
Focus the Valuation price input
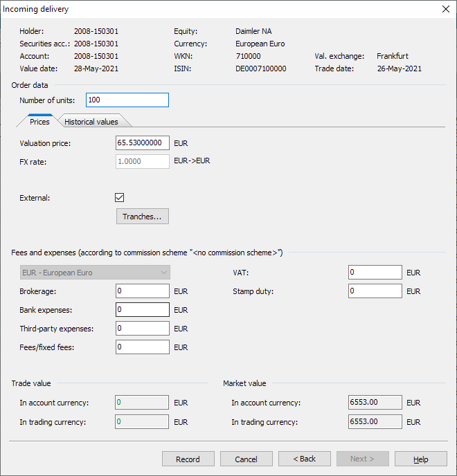click(x=142, y=143)
